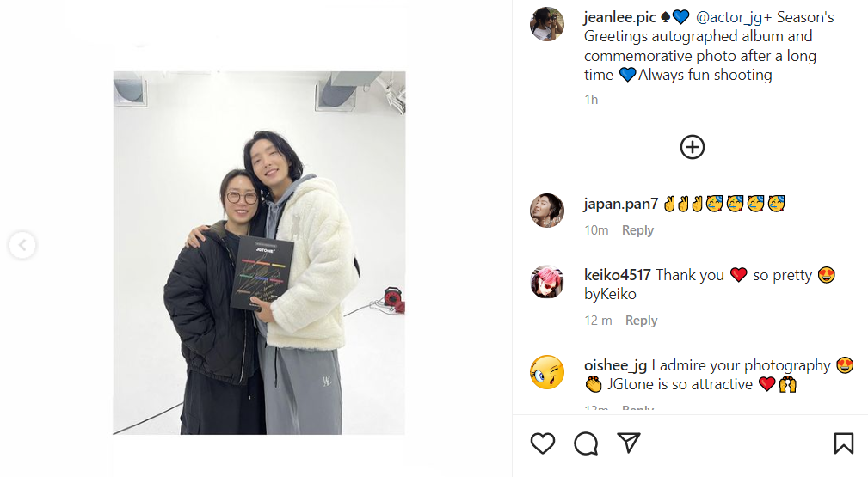Open @actor_jg mention link
This screenshot has width=868, height=477.
729,18
